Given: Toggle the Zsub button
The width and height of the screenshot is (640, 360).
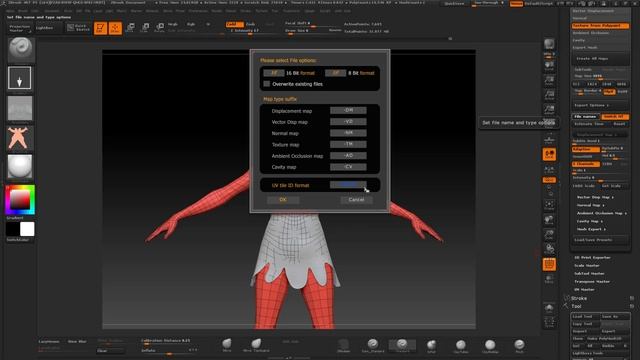Looking at the screenshot, I should pyautogui.click(x=251, y=24).
